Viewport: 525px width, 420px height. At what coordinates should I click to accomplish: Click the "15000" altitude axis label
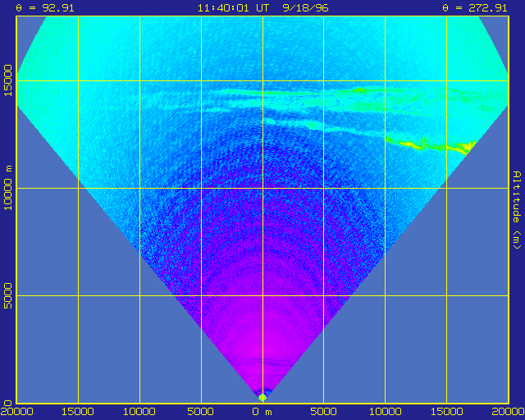(x=7, y=80)
